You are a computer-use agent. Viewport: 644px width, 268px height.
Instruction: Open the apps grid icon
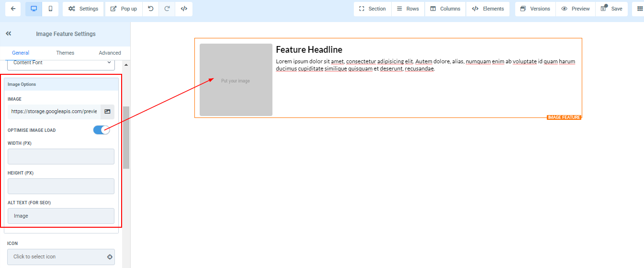coord(640,9)
